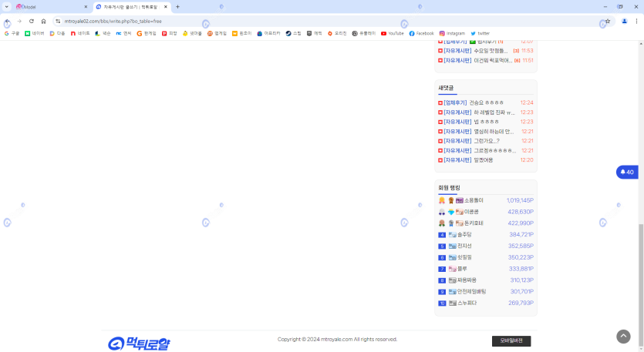644x352 pixels.
Task: Open the Instagram bookmark
Action: coord(452,33)
